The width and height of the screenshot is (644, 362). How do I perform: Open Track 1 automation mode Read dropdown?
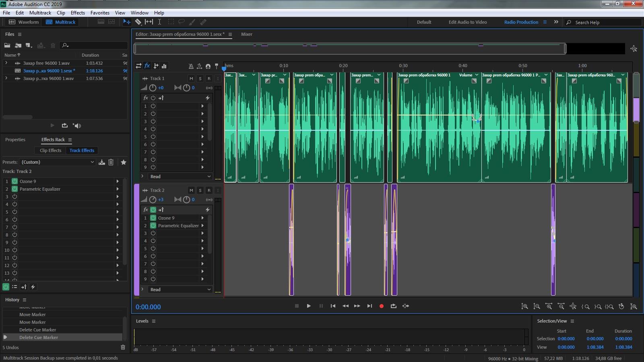(180, 177)
